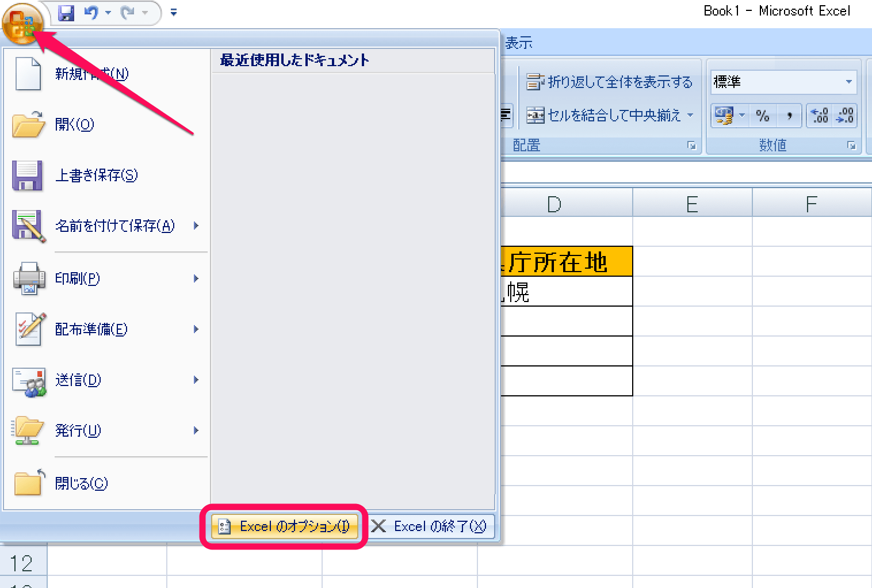Choose 閉じる(C) to close the workbook
Image resolution: width=872 pixels, height=588 pixels.
coord(107,483)
